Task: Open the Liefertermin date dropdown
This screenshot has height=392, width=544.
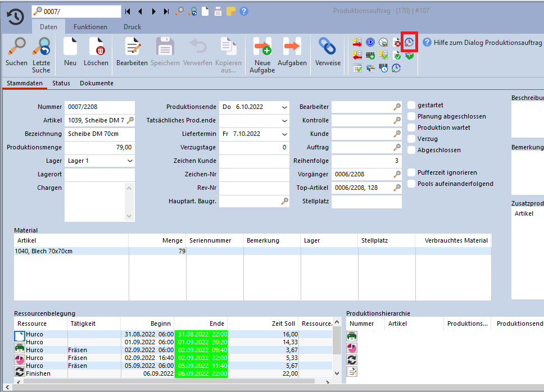Action: (284, 134)
